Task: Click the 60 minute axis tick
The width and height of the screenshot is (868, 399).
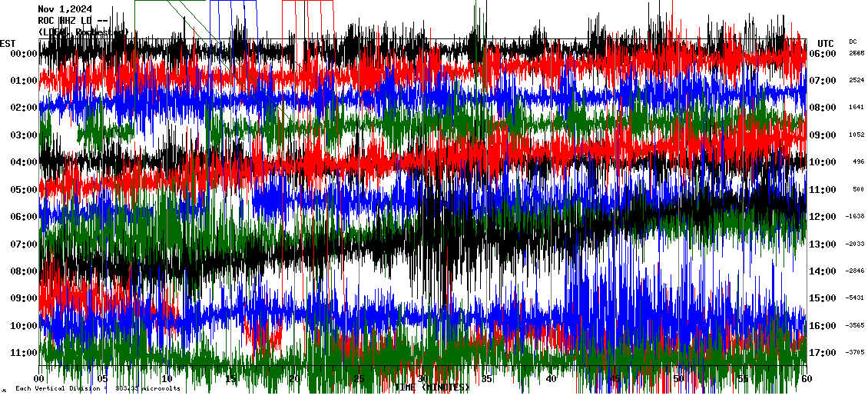Action: [804, 379]
